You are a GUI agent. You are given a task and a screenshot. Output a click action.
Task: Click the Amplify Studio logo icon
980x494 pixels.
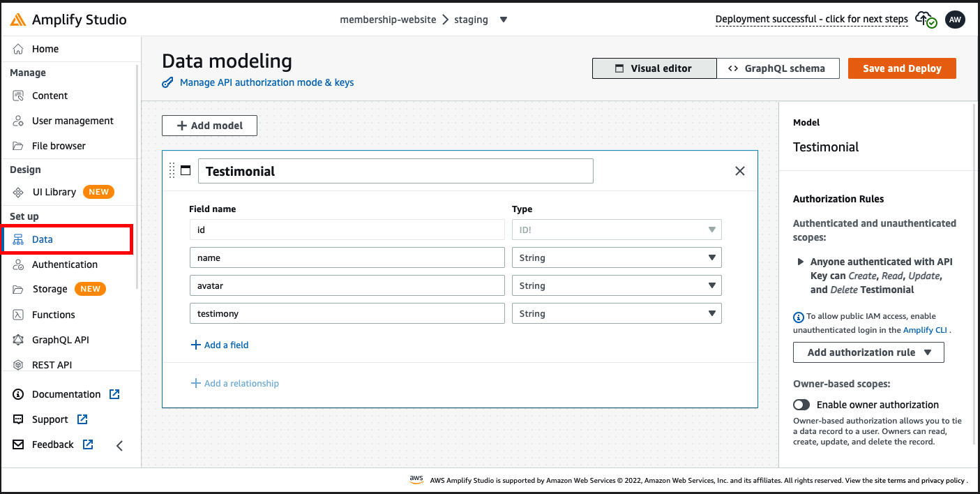tap(18, 20)
